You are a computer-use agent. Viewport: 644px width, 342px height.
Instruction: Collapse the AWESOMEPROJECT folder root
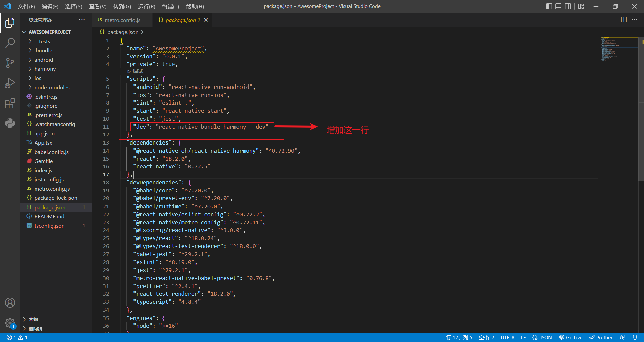[56, 32]
